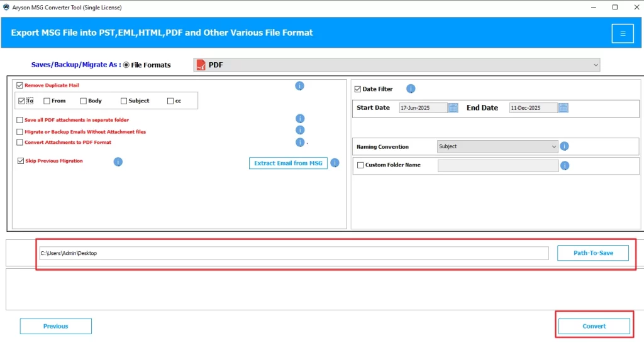The height and width of the screenshot is (343, 644).
Task: Open the PDF file format dropdown
Action: 396,65
